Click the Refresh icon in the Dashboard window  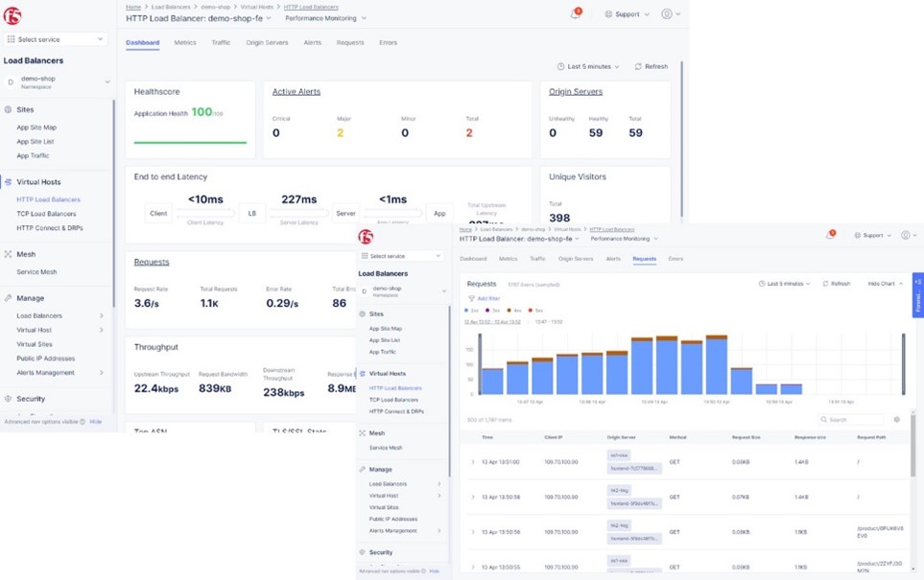(638, 66)
